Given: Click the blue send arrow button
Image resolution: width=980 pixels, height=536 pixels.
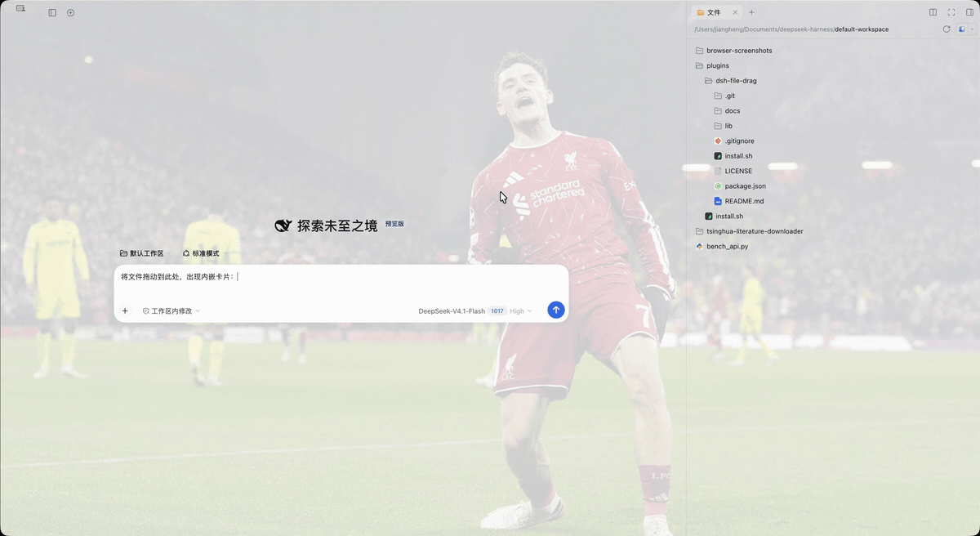Looking at the screenshot, I should pos(556,310).
